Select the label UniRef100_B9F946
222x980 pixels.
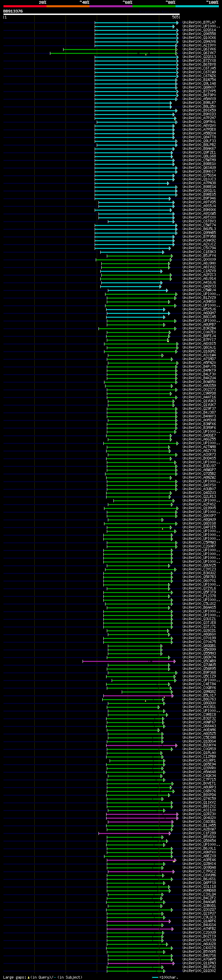pyautogui.click(x=199, y=198)
